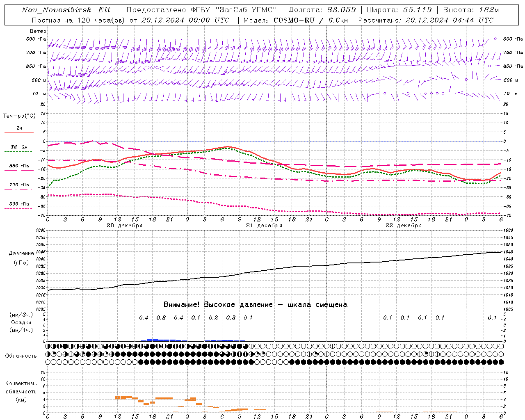The height and width of the screenshot is (420, 525).
Task: Click the 10 м wind level label on left
Action: 39,94
